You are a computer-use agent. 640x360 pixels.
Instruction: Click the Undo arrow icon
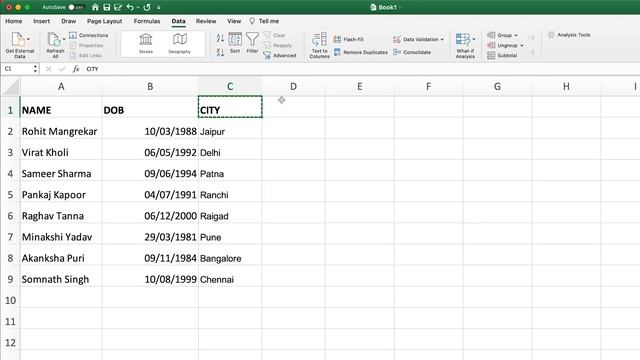point(130,7)
